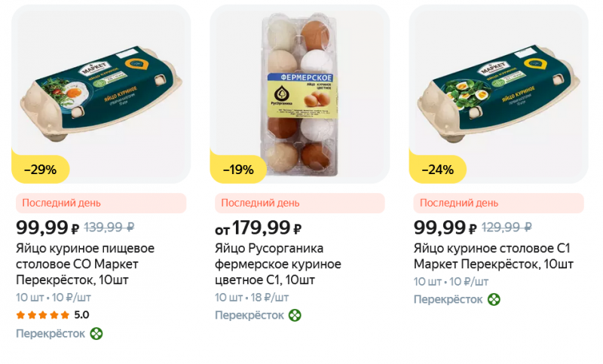Screen dimensions: 603x364
Task: Click Perekrestok clover icon under farm eggs
Action: tap(295, 315)
